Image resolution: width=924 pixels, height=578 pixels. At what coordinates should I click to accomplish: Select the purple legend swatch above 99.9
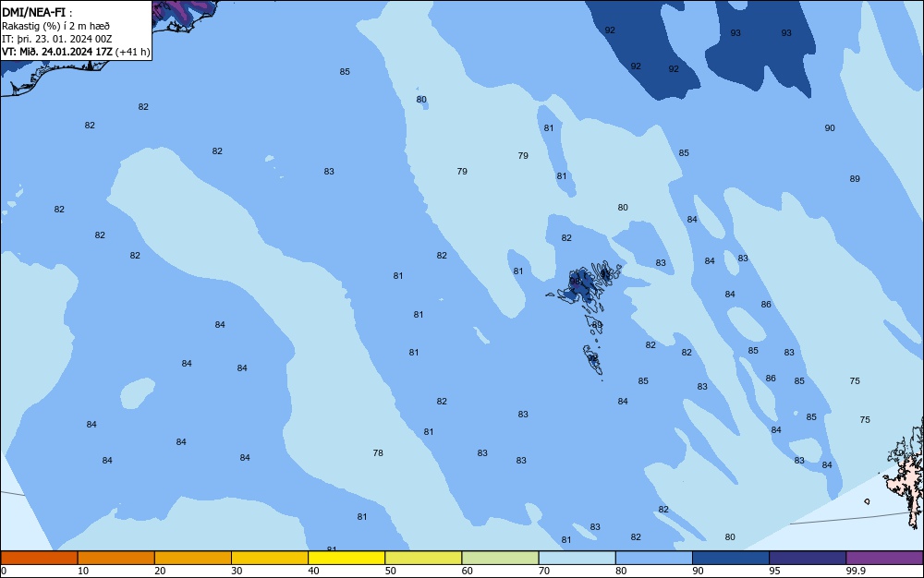click(x=884, y=558)
